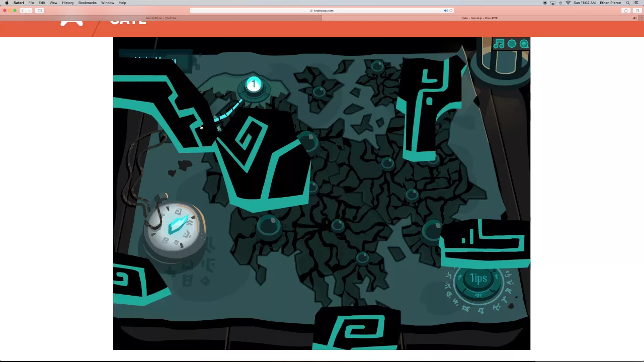Open Safari menu in menu bar

coord(19,3)
